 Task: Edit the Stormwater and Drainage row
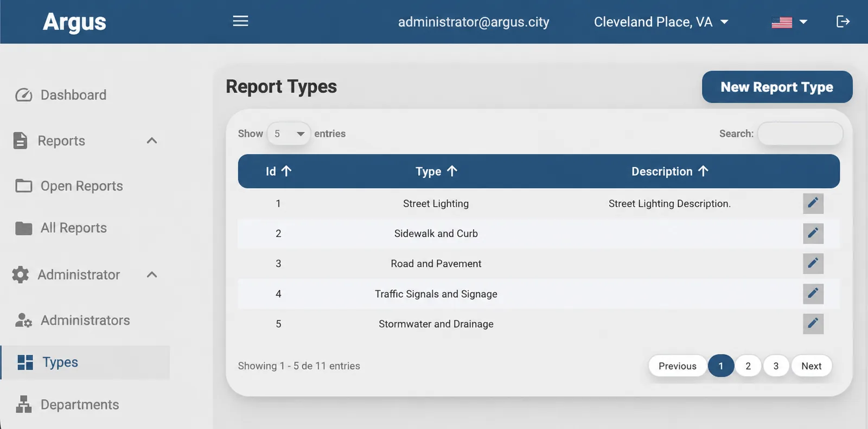pyautogui.click(x=813, y=324)
